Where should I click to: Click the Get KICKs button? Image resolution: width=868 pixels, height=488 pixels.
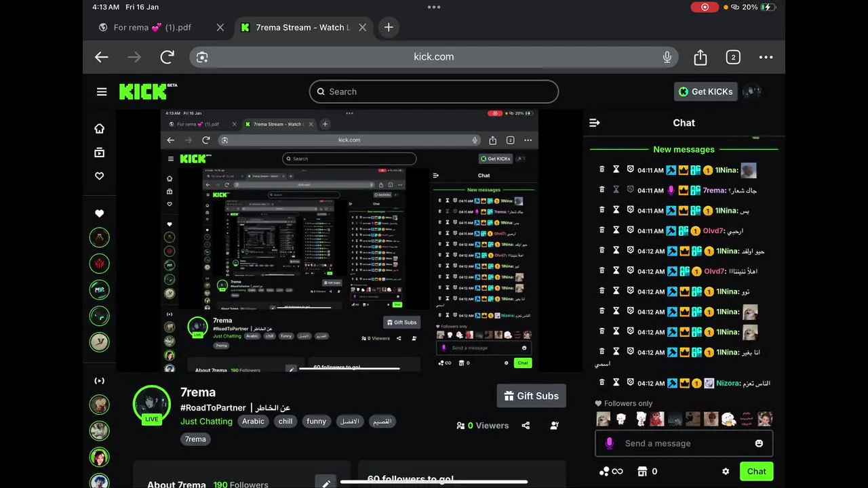tap(705, 91)
